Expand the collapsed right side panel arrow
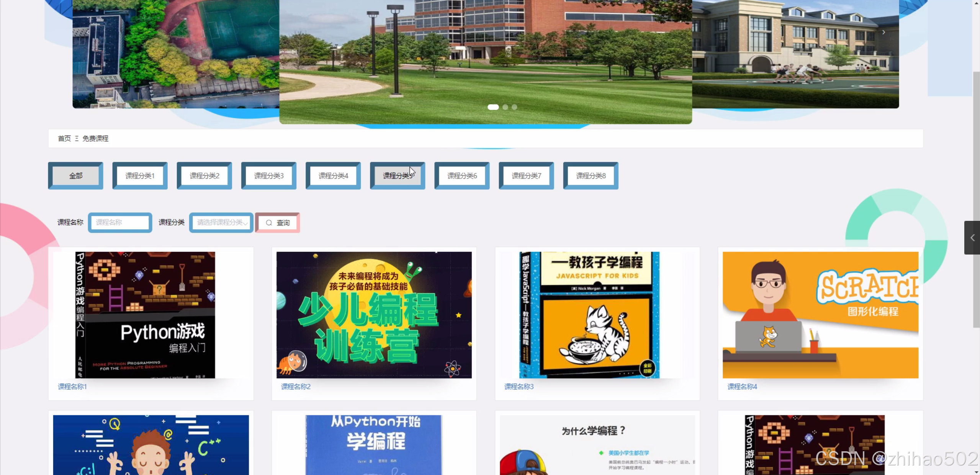980x475 pixels. tap(972, 238)
